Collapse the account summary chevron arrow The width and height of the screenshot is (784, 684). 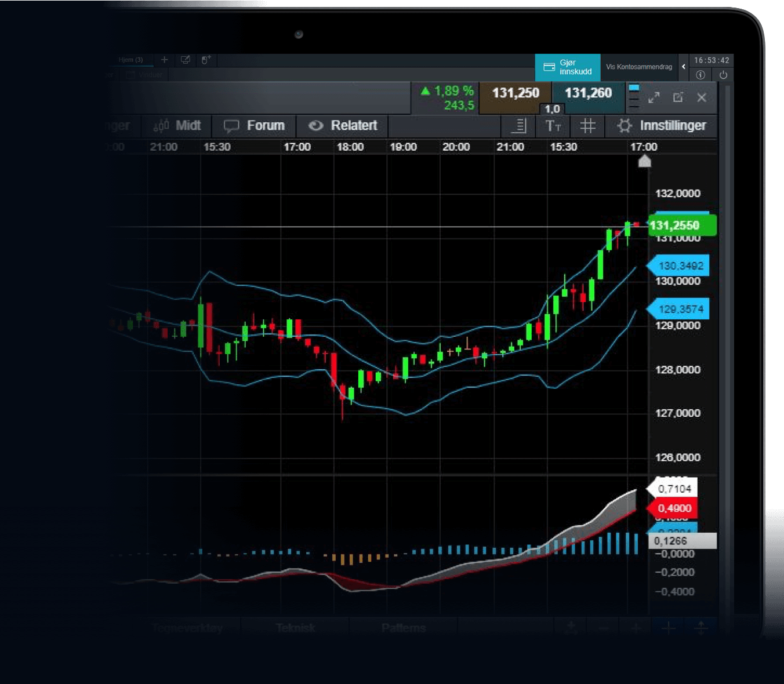click(x=684, y=67)
